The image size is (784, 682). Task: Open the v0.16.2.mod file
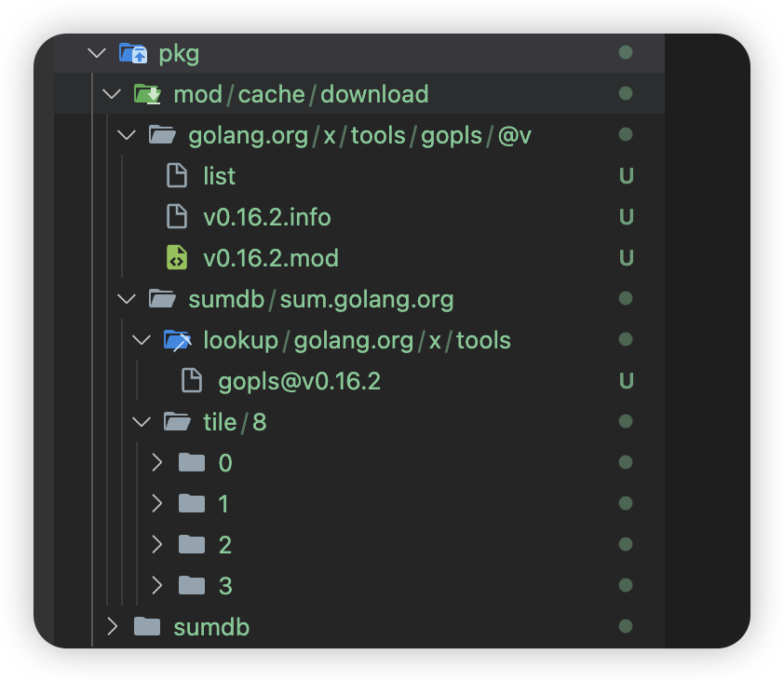(270, 258)
